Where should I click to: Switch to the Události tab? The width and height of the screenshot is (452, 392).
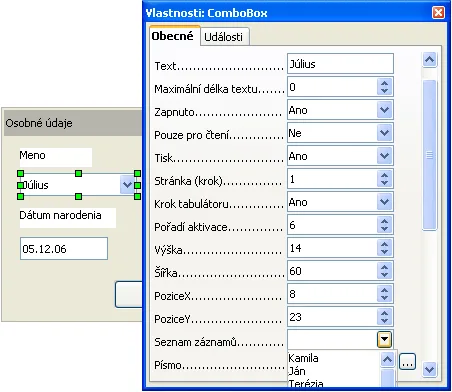225,36
